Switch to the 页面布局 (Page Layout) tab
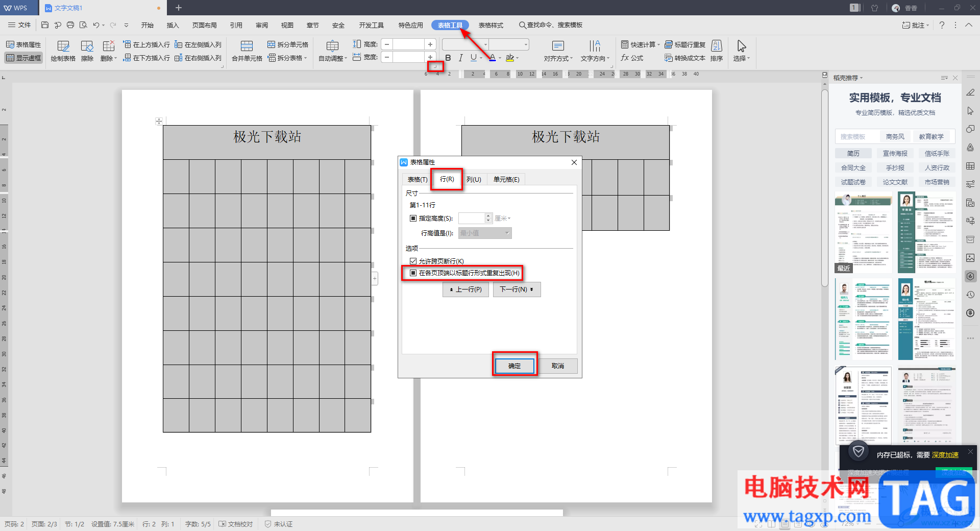Viewport: 980px width, 531px height. tap(205, 25)
